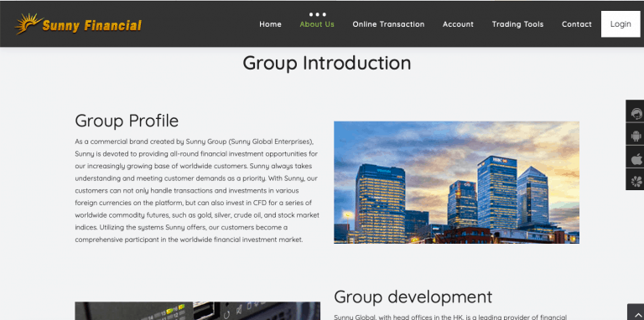
Task: Click the Sunny Financial sun logo
Action: pyautogui.click(x=29, y=23)
